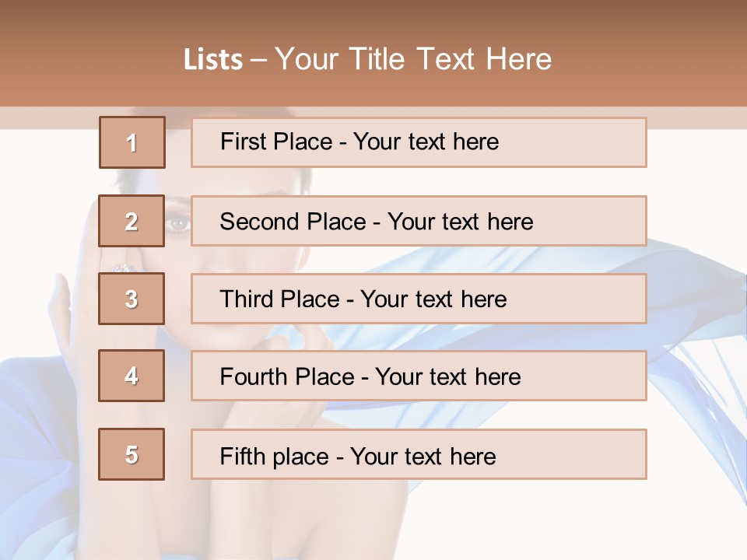
Task: Click the number 5 box
Action: pyautogui.click(x=132, y=454)
